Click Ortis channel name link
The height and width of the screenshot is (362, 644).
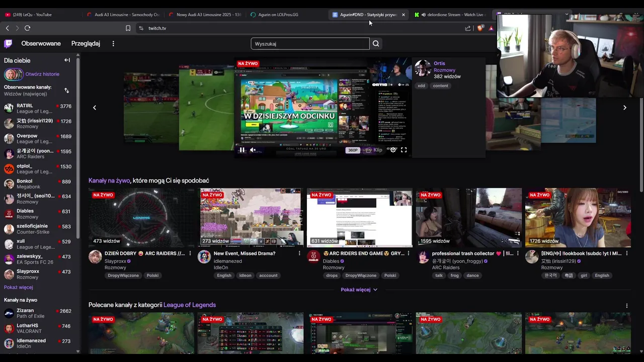[439, 63]
